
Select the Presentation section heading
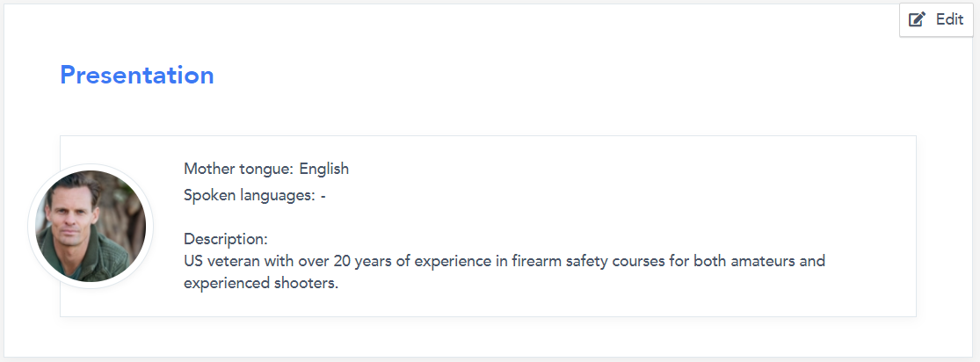pyautogui.click(x=136, y=76)
